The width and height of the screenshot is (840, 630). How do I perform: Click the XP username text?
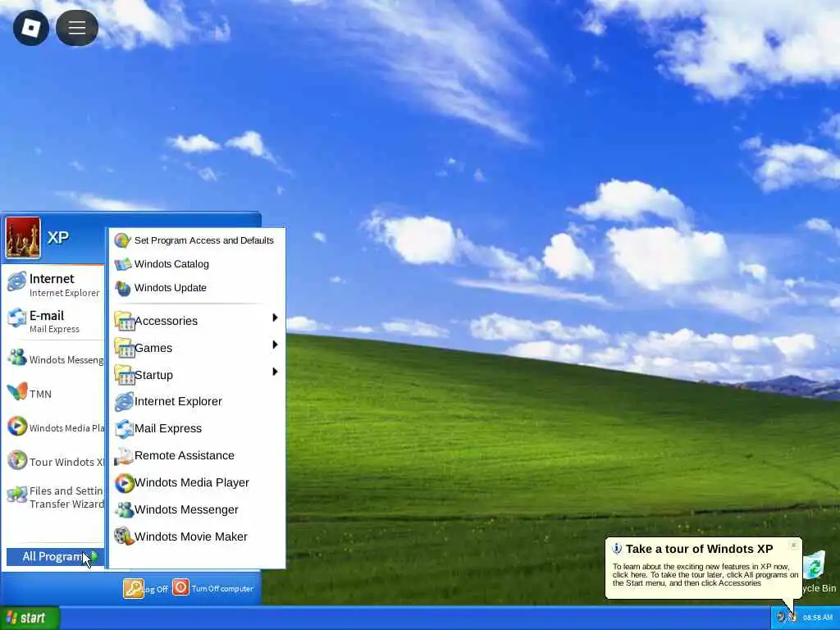click(x=58, y=237)
